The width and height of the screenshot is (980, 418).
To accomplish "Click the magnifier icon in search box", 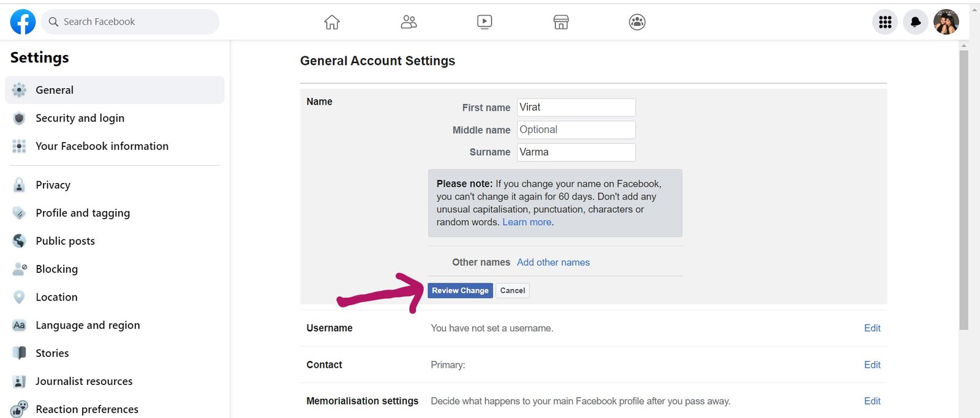I will click(53, 21).
